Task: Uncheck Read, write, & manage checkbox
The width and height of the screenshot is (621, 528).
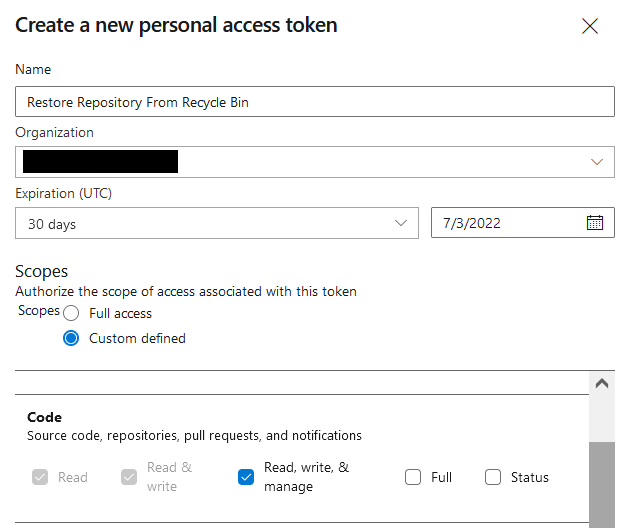Action: [246, 477]
